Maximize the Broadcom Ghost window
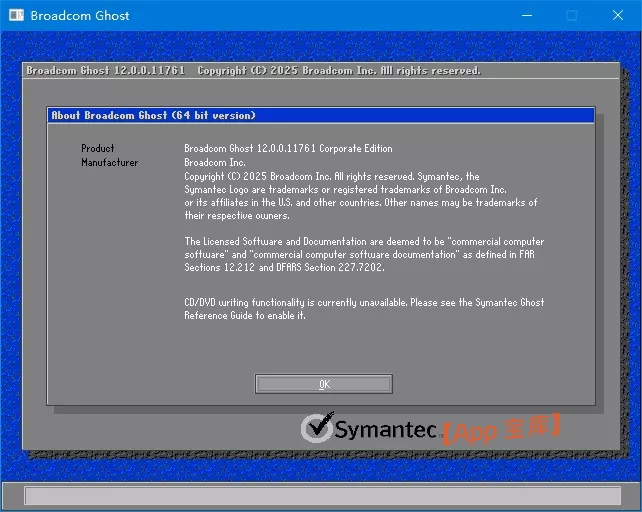This screenshot has width=642, height=512. point(572,16)
